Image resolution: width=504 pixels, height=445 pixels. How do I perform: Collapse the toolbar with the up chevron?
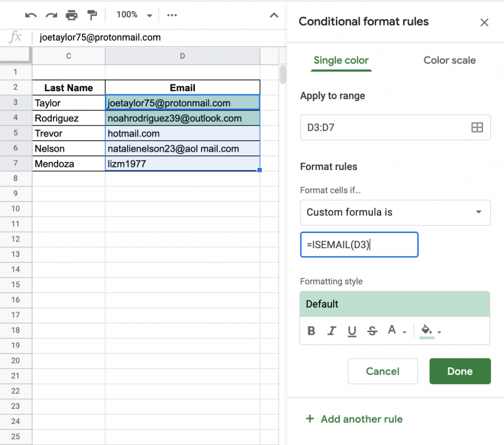(274, 15)
